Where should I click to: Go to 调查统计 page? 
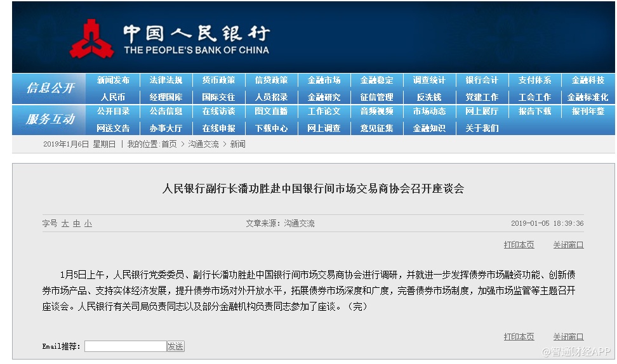click(429, 80)
